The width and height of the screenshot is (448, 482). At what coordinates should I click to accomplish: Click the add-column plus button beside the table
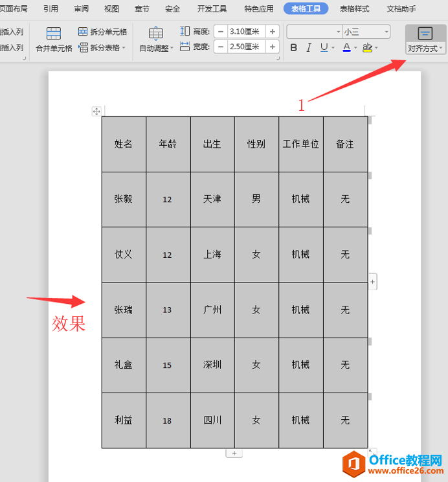pyautogui.click(x=372, y=282)
